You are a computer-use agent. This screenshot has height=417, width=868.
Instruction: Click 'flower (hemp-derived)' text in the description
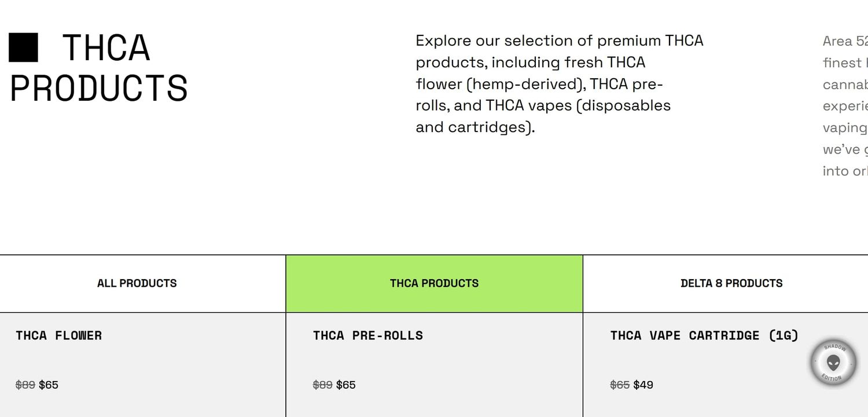click(x=498, y=85)
